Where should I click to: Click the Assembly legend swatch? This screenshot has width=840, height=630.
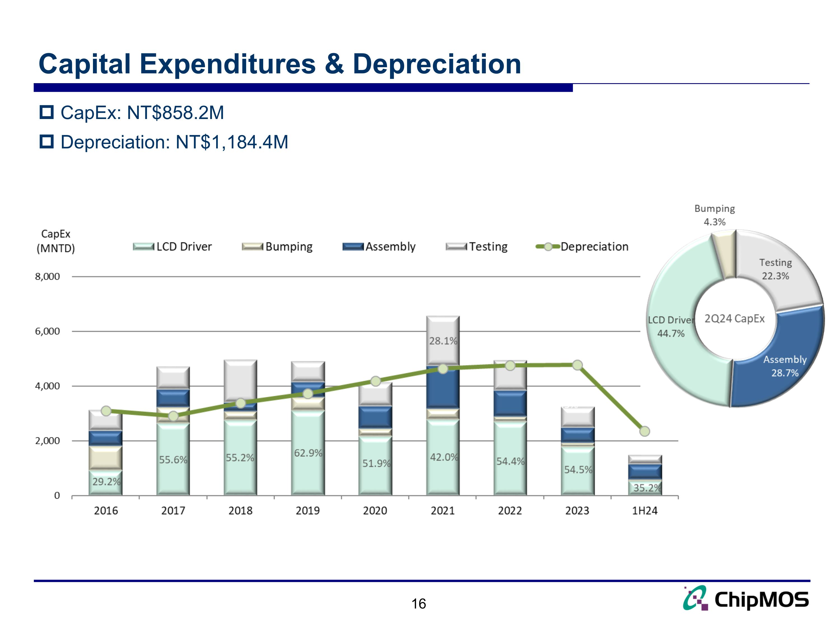tap(353, 247)
